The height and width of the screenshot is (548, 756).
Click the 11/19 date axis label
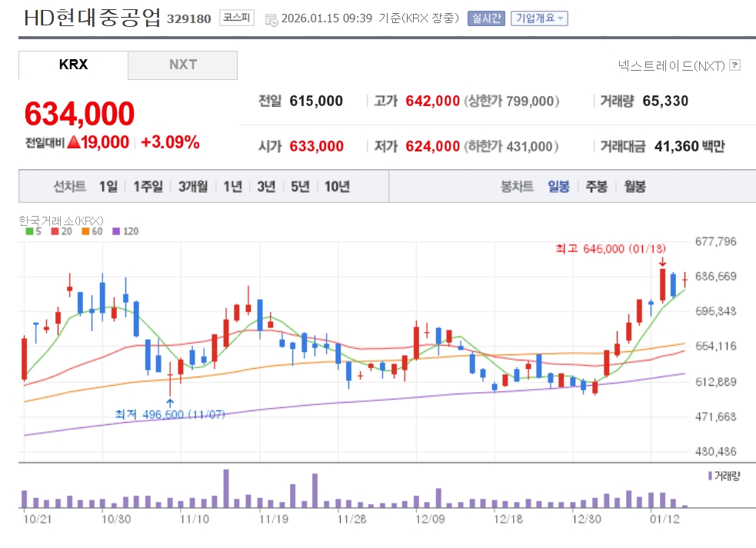274,519
